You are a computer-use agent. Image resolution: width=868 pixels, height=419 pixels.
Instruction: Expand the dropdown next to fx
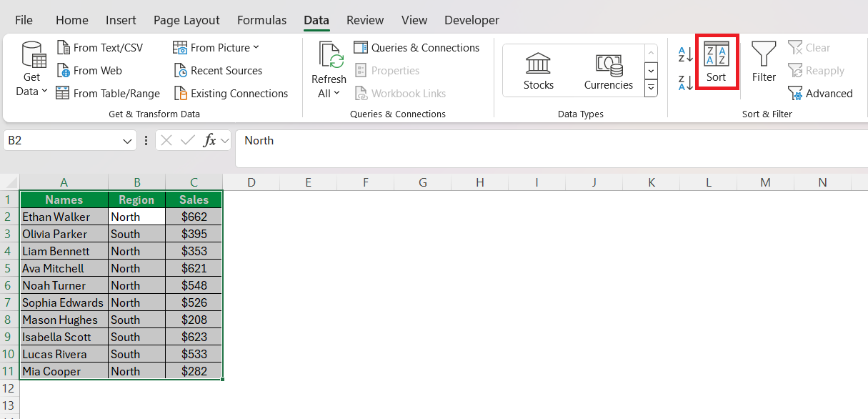click(x=224, y=141)
